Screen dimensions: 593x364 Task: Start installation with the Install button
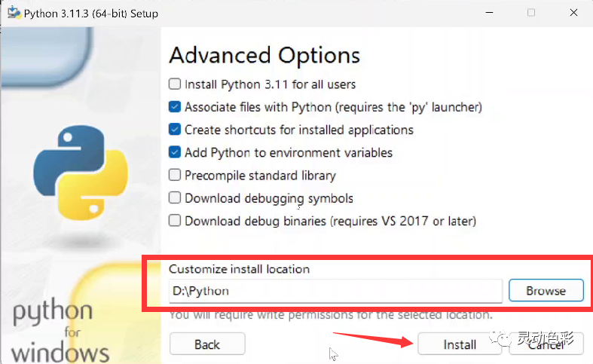coord(459,344)
